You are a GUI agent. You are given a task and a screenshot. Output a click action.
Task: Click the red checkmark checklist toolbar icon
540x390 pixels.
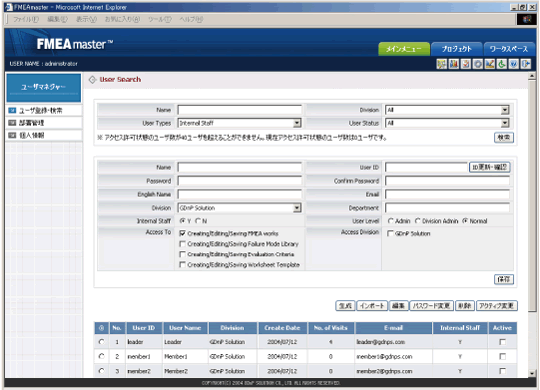coord(466,64)
